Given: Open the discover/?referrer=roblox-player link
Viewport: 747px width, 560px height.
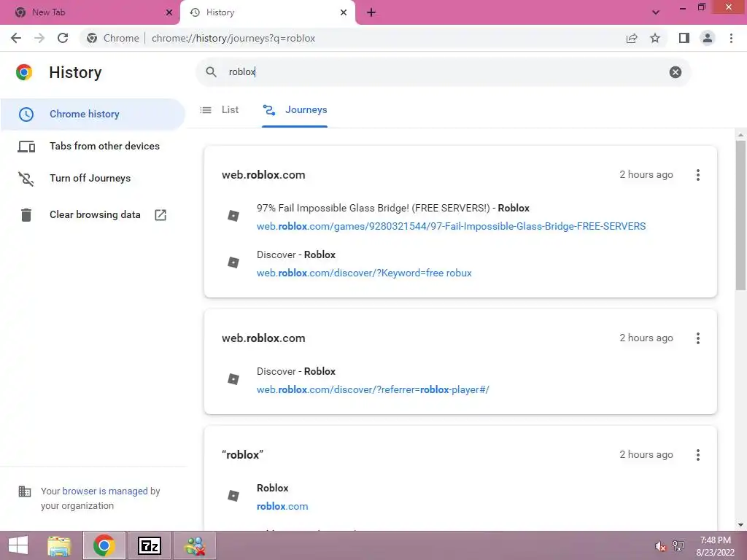Looking at the screenshot, I should (373, 389).
